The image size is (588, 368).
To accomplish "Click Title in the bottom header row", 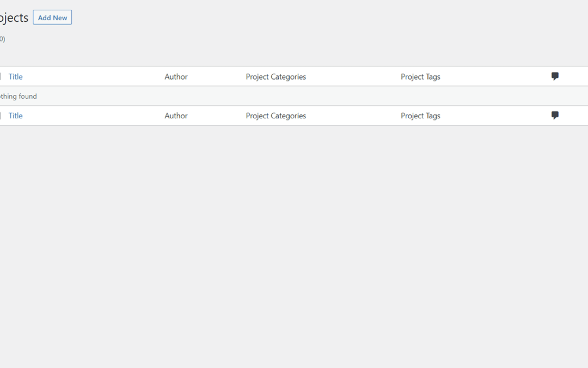I will pyautogui.click(x=15, y=116).
